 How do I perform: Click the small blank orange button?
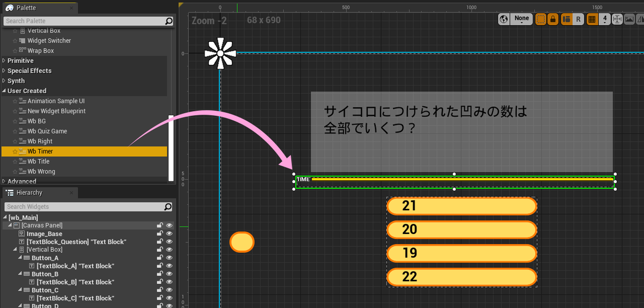241,242
